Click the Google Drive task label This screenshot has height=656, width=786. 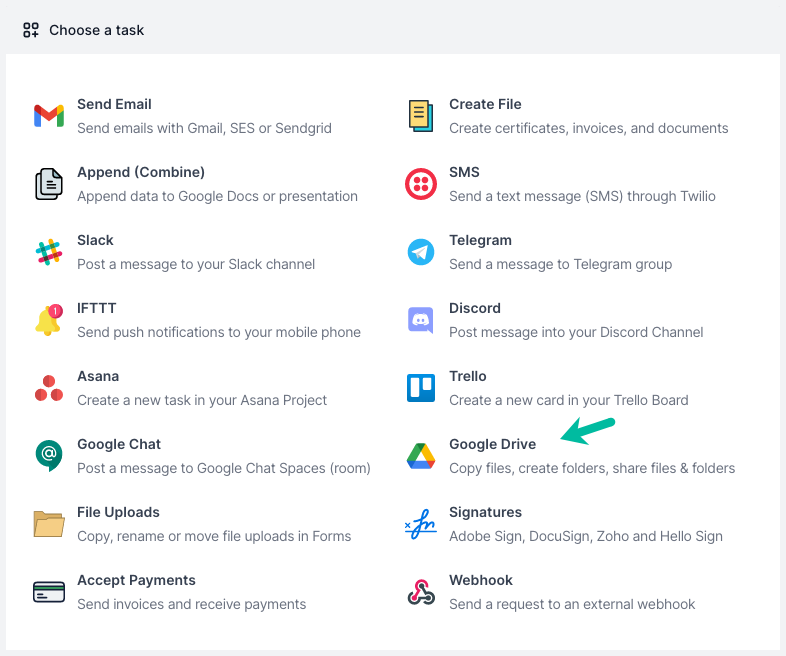(492, 445)
